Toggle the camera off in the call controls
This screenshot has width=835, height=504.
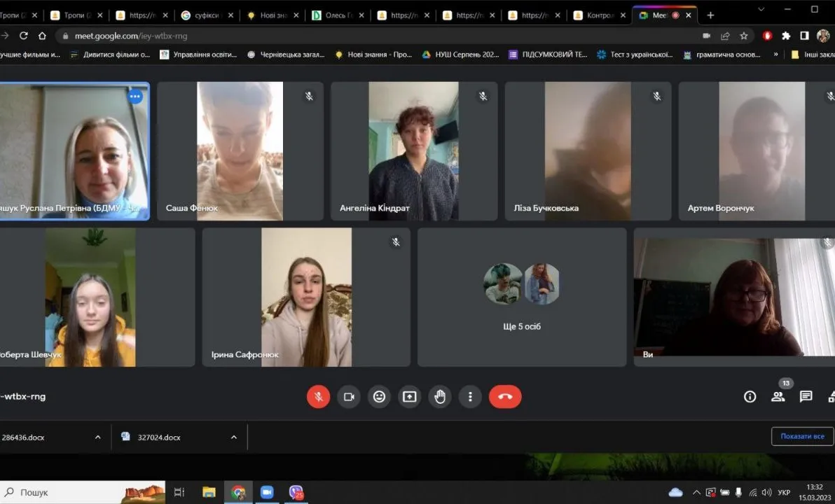349,397
